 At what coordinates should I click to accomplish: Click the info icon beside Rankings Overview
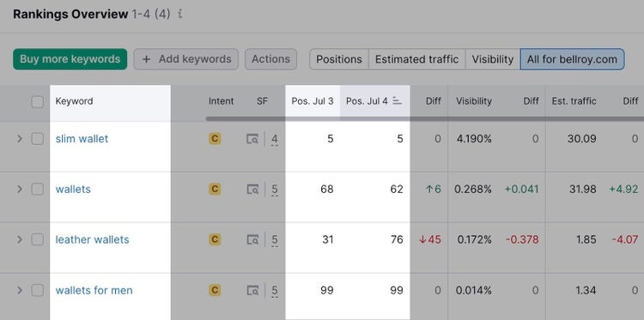click(180, 15)
